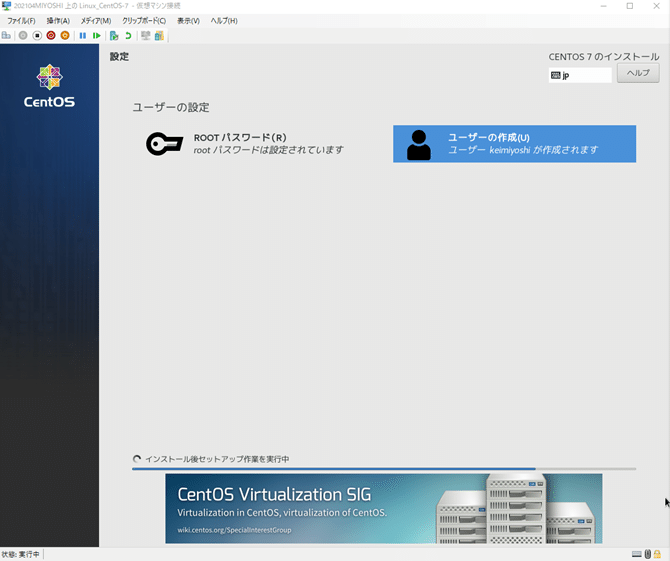Viewport: 670px width, 561px height.
Task: Pause the virtual machine
Action: click(83, 35)
